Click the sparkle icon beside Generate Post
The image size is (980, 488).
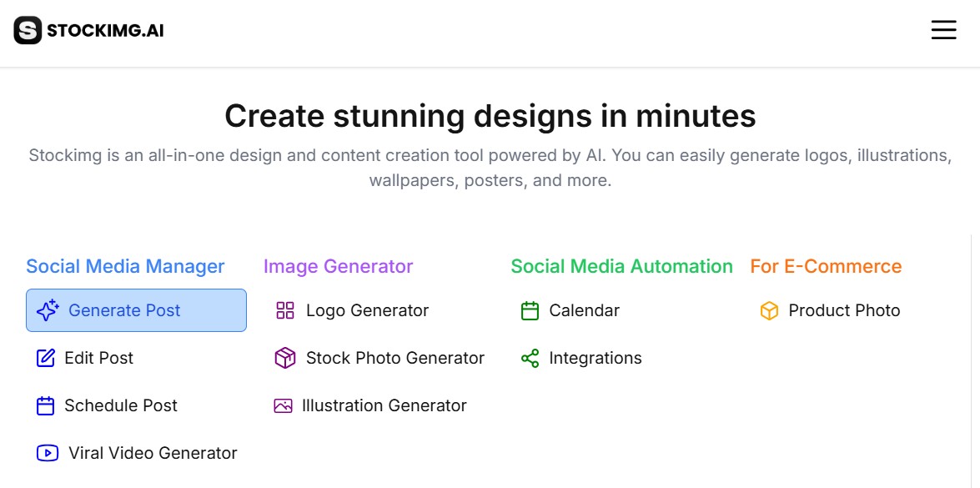click(x=48, y=310)
